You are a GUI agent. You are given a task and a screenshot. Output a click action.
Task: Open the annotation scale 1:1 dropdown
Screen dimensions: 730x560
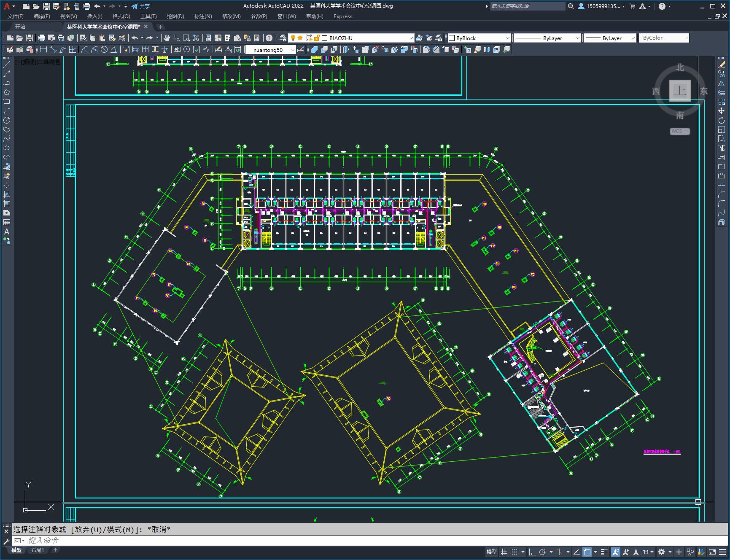648,552
